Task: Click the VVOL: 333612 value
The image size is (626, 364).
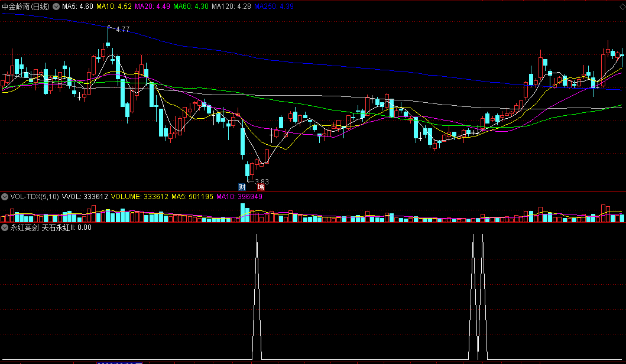Action: [85, 196]
